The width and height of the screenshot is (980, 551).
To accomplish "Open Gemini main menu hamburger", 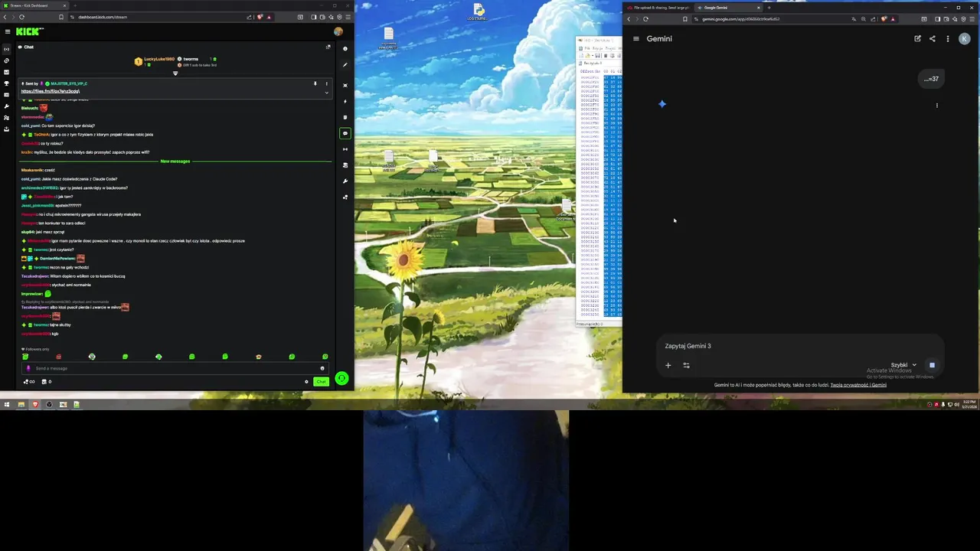I will point(635,38).
